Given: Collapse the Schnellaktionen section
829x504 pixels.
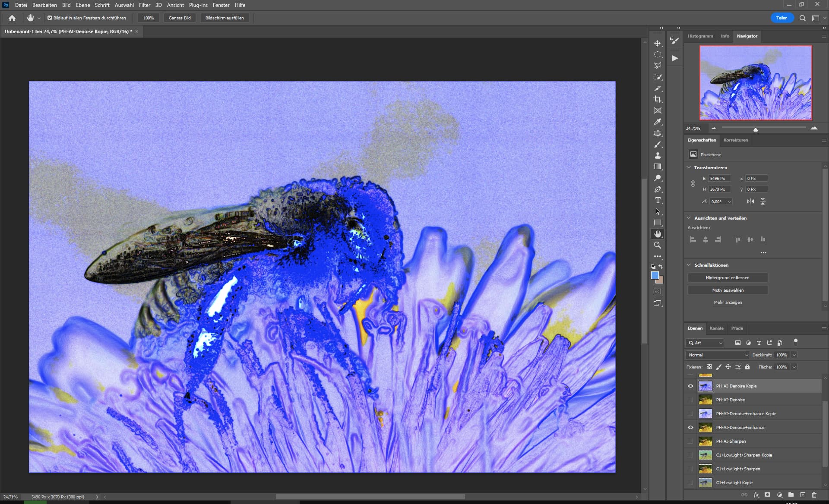Looking at the screenshot, I should click(x=689, y=265).
